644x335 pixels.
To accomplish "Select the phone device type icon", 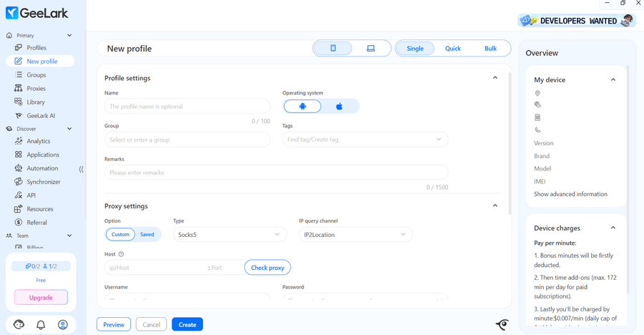I will (333, 49).
